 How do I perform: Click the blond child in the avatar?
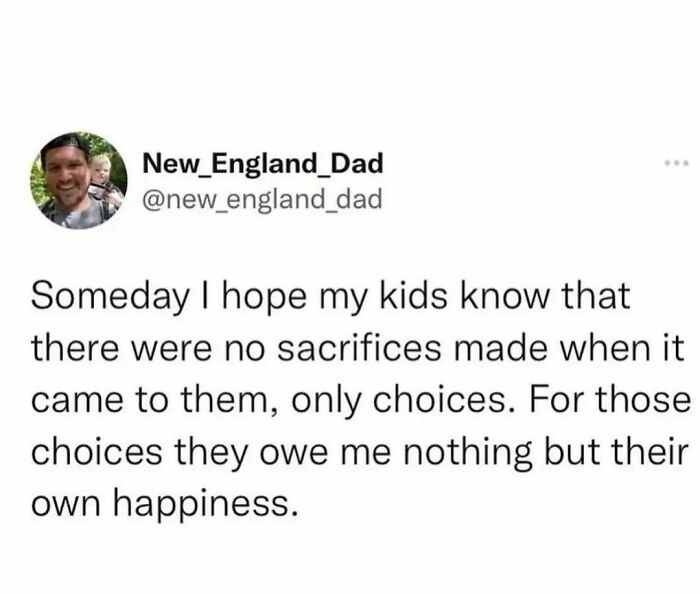pyautogui.click(x=101, y=169)
